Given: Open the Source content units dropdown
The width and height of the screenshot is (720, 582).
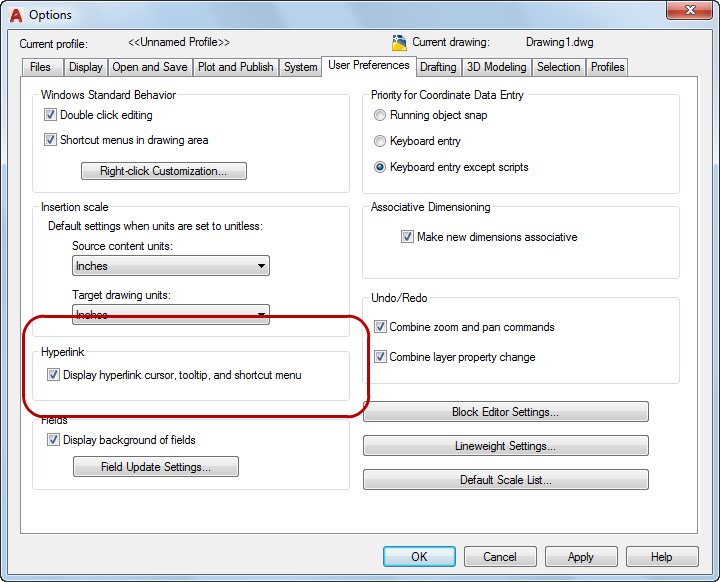Looking at the screenshot, I should 171,266.
